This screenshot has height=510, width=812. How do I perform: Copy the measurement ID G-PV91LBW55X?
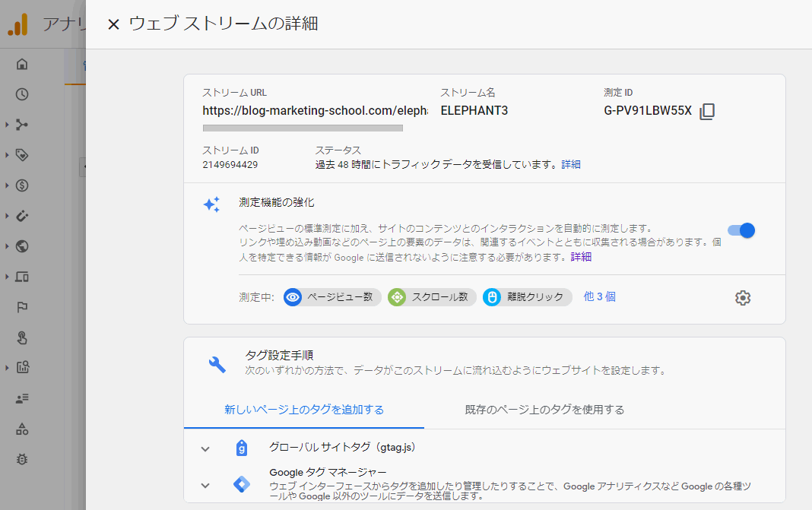coord(707,111)
